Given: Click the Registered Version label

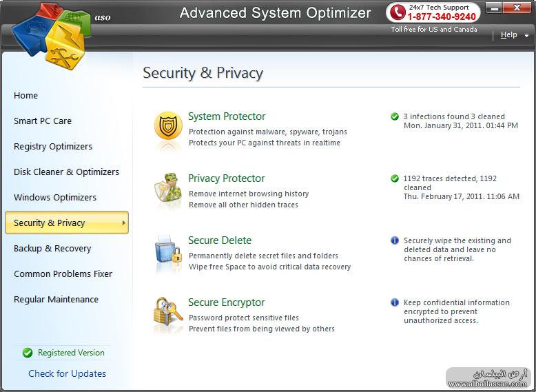Looking at the screenshot, I should tap(71, 353).
